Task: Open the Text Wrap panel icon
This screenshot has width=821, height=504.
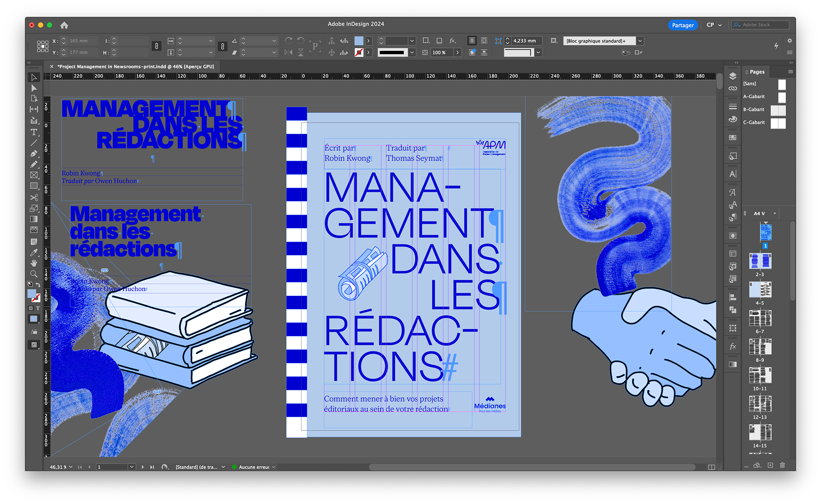Action: [732, 236]
